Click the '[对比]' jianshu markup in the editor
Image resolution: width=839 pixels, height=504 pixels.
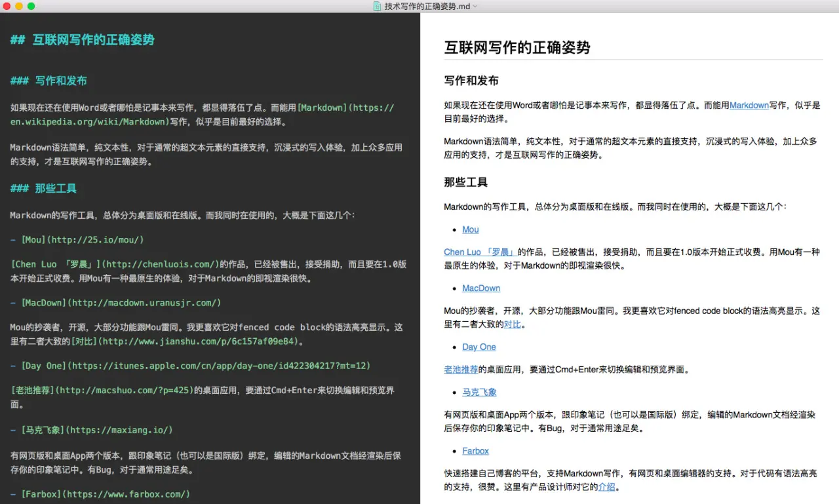point(85,341)
